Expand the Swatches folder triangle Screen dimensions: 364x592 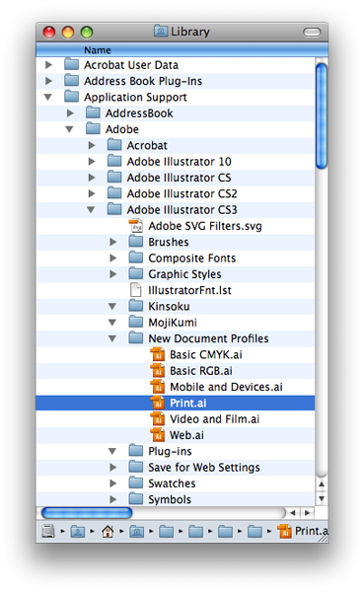[112, 483]
